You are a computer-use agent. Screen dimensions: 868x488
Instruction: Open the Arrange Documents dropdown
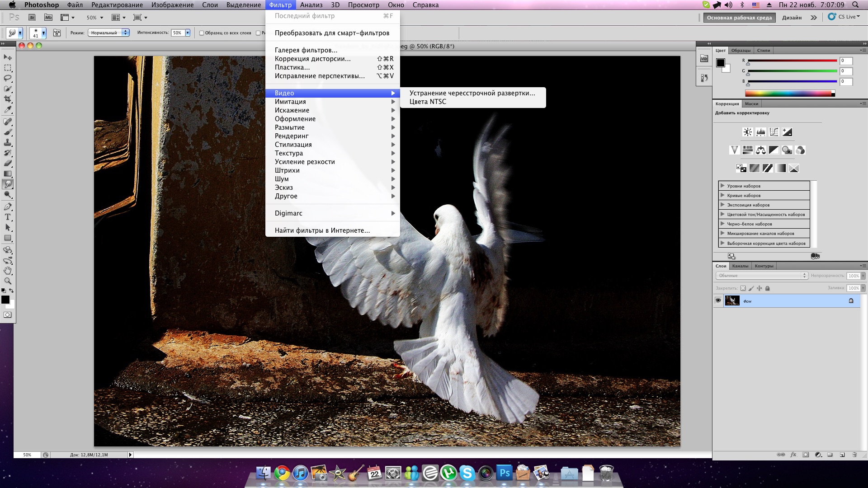119,18
